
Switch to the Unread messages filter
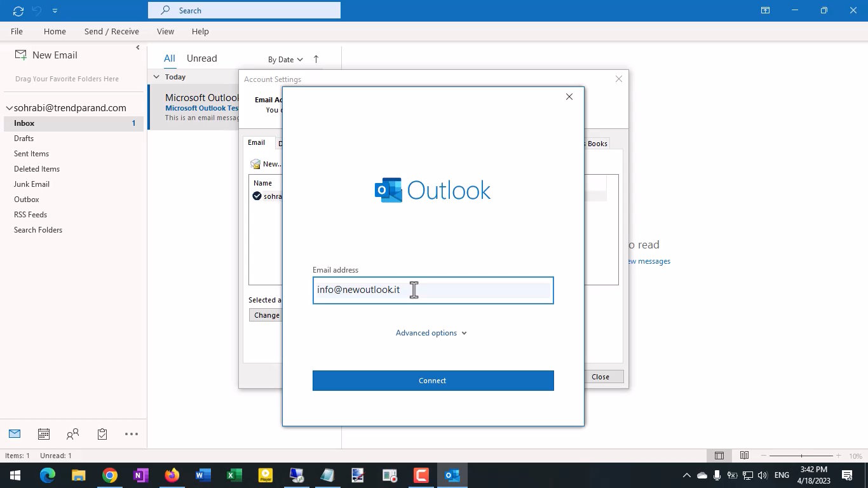(x=201, y=58)
